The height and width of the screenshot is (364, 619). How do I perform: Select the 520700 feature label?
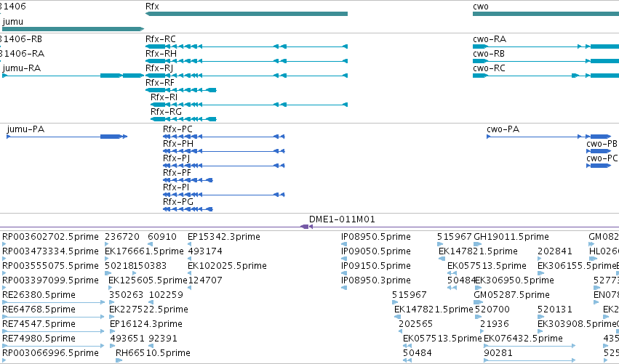coord(492,310)
